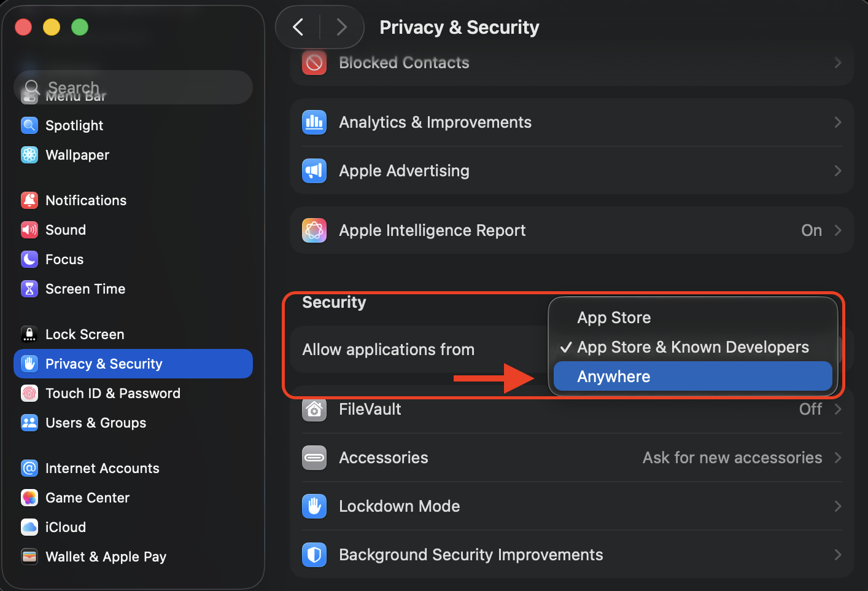The width and height of the screenshot is (868, 591).
Task: Click the Lockdown Mode label
Action: tap(400, 506)
